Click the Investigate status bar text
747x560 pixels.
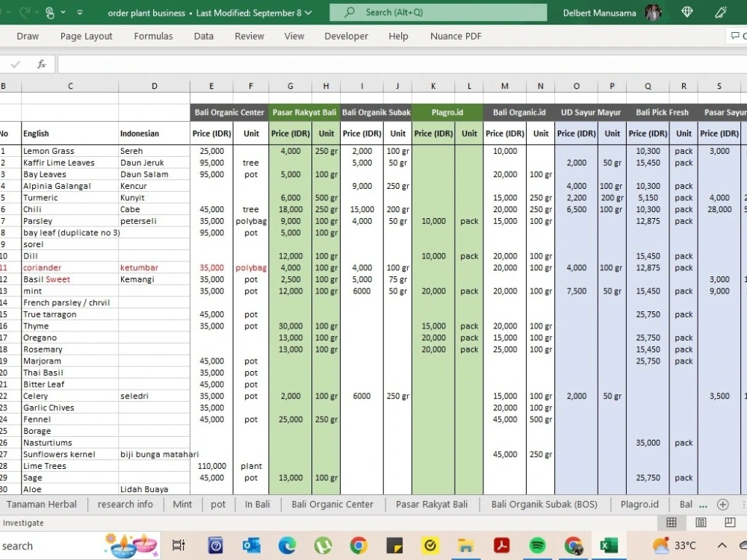(23, 523)
